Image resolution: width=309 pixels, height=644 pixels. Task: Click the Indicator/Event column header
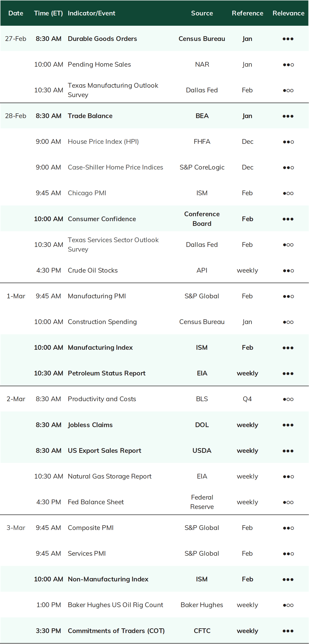click(x=92, y=13)
